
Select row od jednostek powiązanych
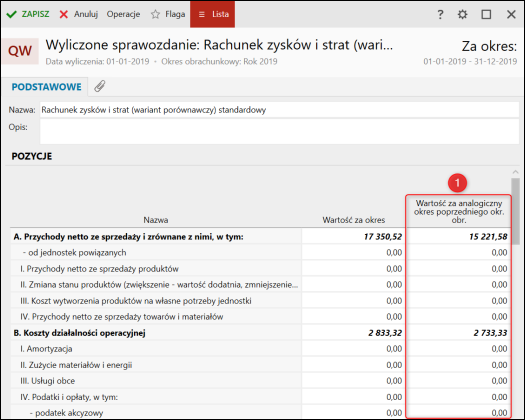click(156, 253)
